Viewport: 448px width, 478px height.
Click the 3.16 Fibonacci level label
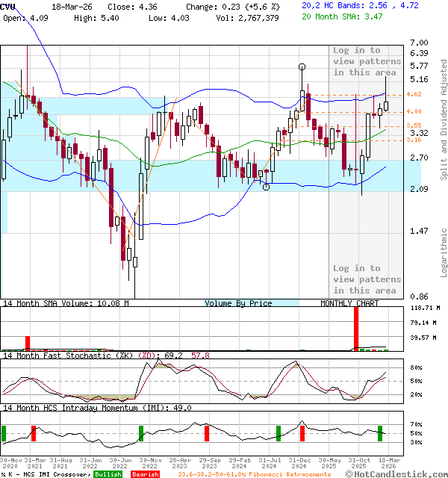click(x=414, y=140)
